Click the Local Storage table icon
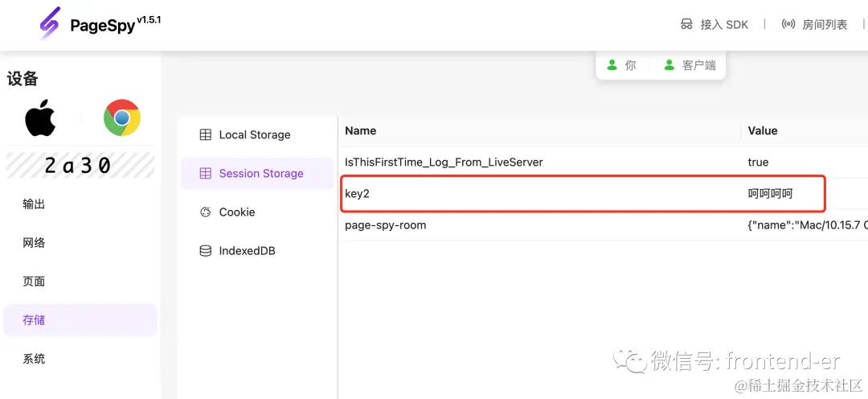 pyautogui.click(x=206, y=134)
